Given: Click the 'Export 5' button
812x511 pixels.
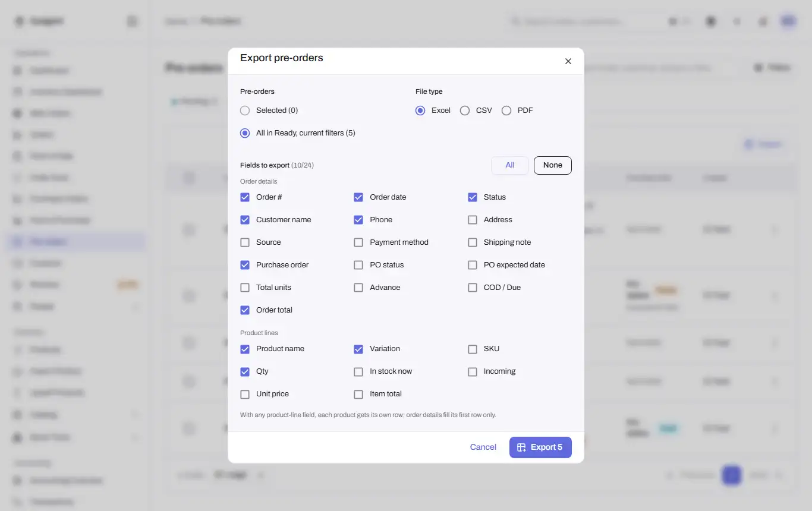Looking at the screenshot, I should coord(540,447).
